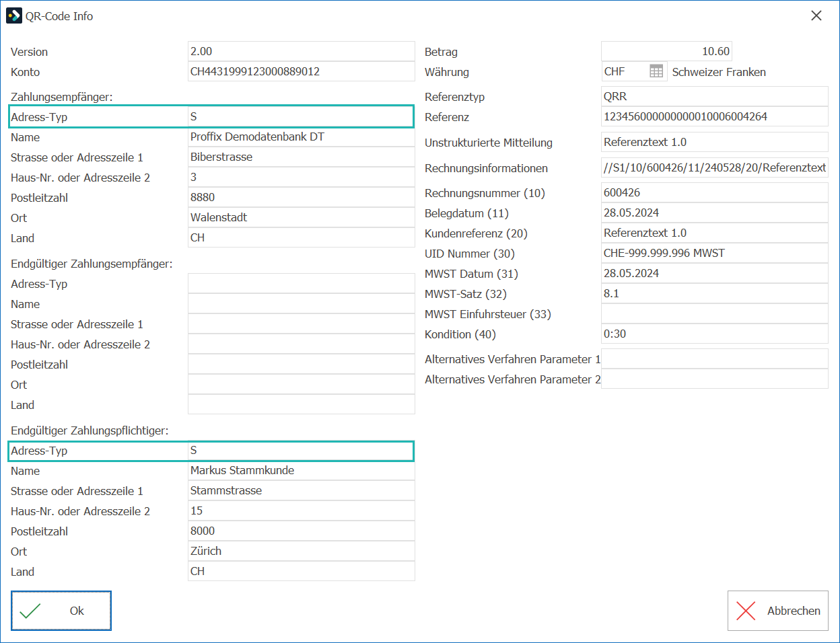Click the Proffix app icon in title bar
840x643 pixels.
13,15
